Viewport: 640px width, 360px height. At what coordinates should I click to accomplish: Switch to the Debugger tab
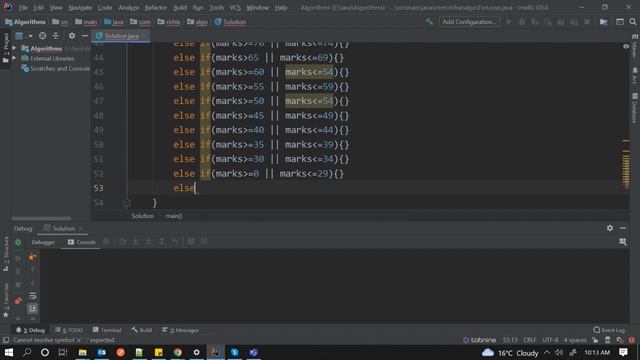43,242
